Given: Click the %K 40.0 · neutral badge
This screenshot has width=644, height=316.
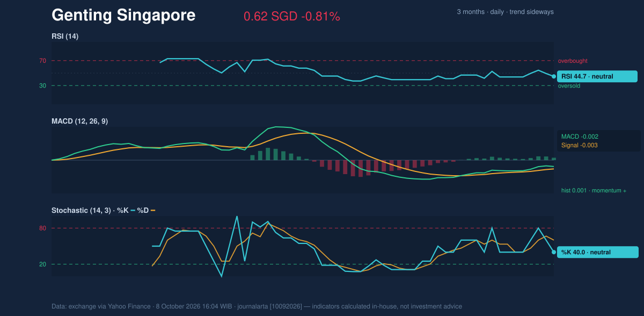Looking at the screenshot, I should pos(598,252).
